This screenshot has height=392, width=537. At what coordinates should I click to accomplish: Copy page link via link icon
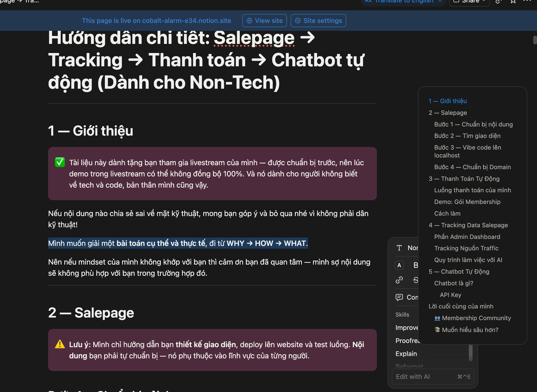point(499,2)
